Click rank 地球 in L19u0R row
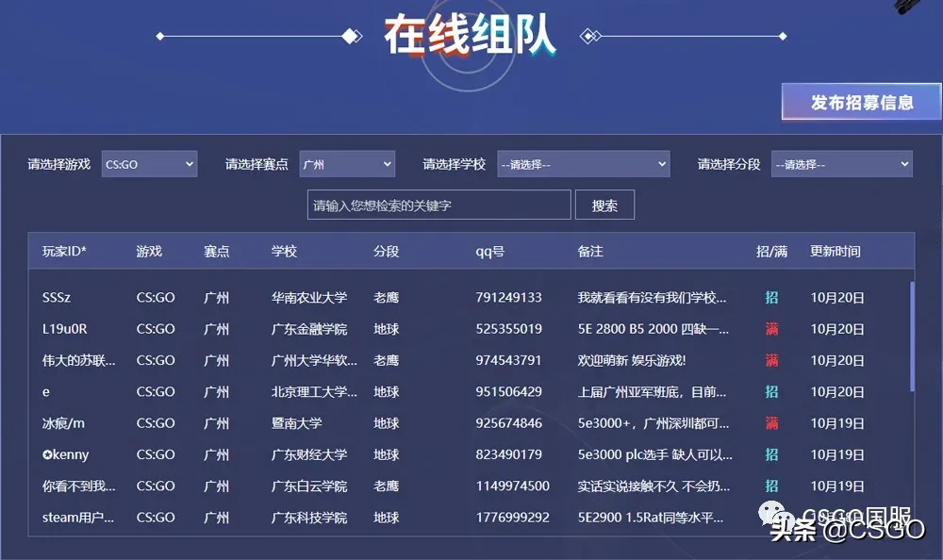943x560 pixels. (x=386, y=329)
